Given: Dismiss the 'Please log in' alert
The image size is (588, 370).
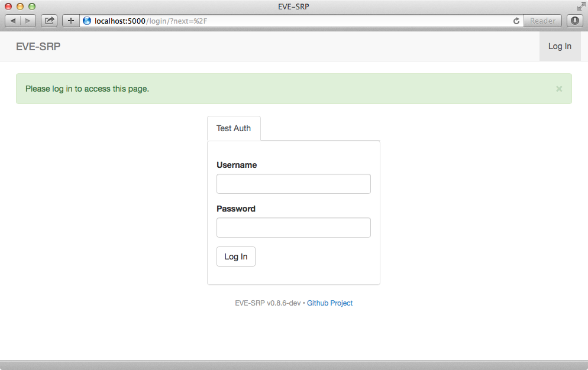Looking at the screenshot, I should 559,89.
